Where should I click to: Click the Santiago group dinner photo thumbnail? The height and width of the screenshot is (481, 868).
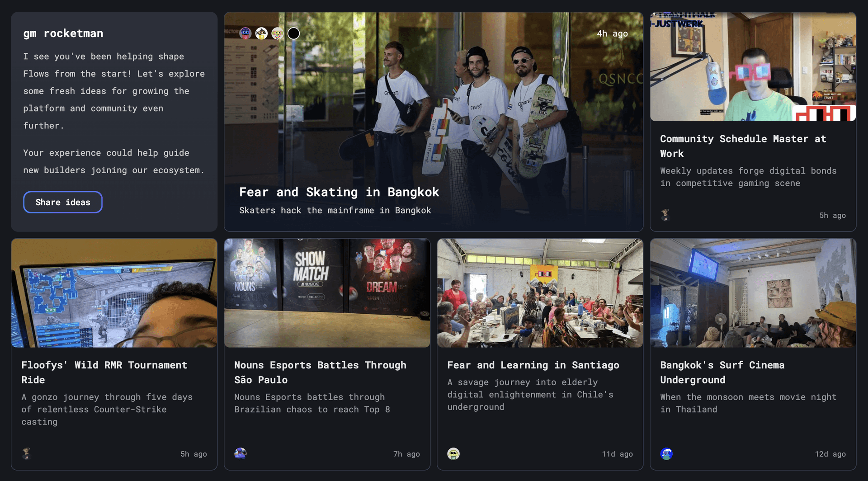(540, 293)
